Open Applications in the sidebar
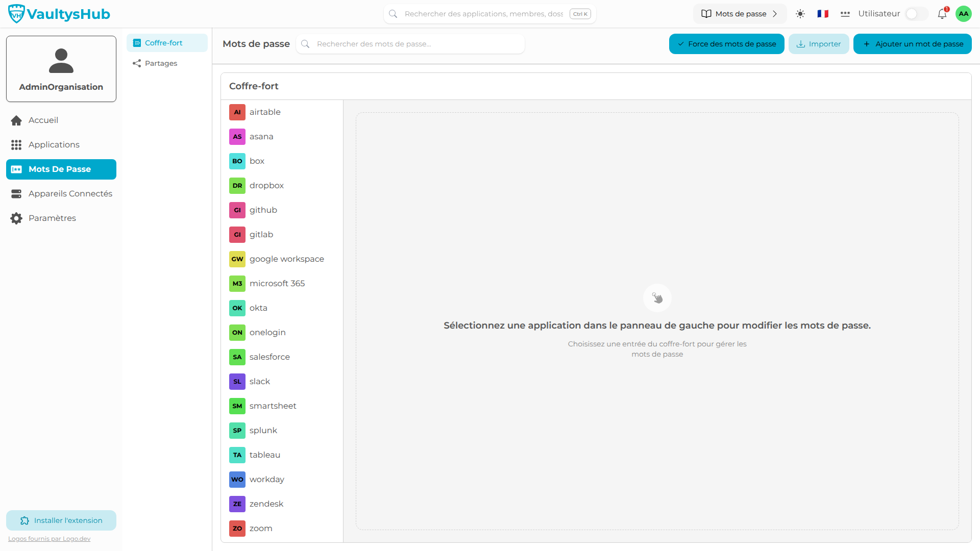The width and height of the screenshot is (980, 551). [61, 145]
